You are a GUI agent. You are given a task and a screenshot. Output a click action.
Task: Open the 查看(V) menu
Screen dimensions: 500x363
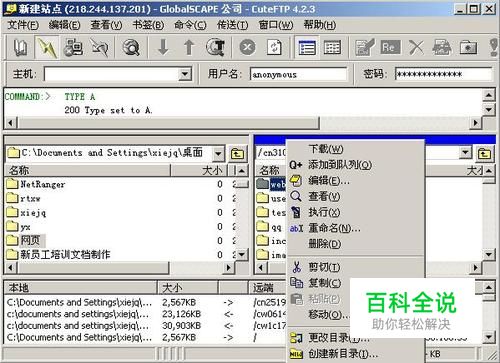click(x=106, y=25)
